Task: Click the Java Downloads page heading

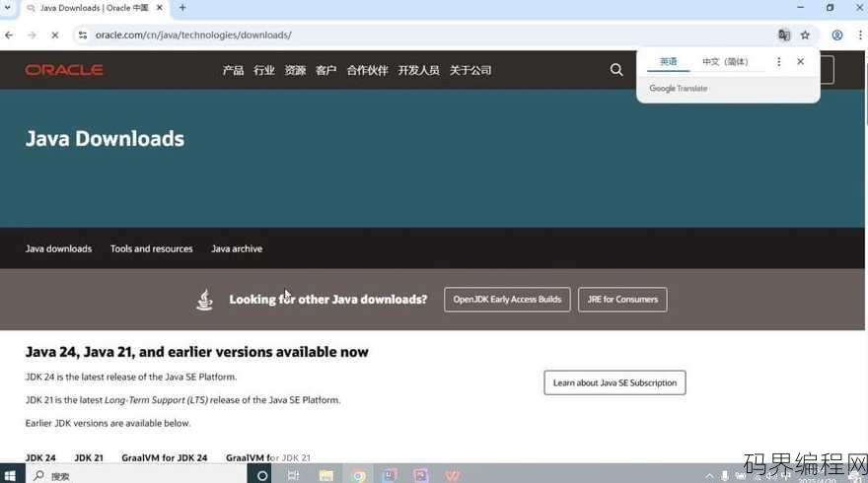Action: pyautogui.click(x=105, y=138)
